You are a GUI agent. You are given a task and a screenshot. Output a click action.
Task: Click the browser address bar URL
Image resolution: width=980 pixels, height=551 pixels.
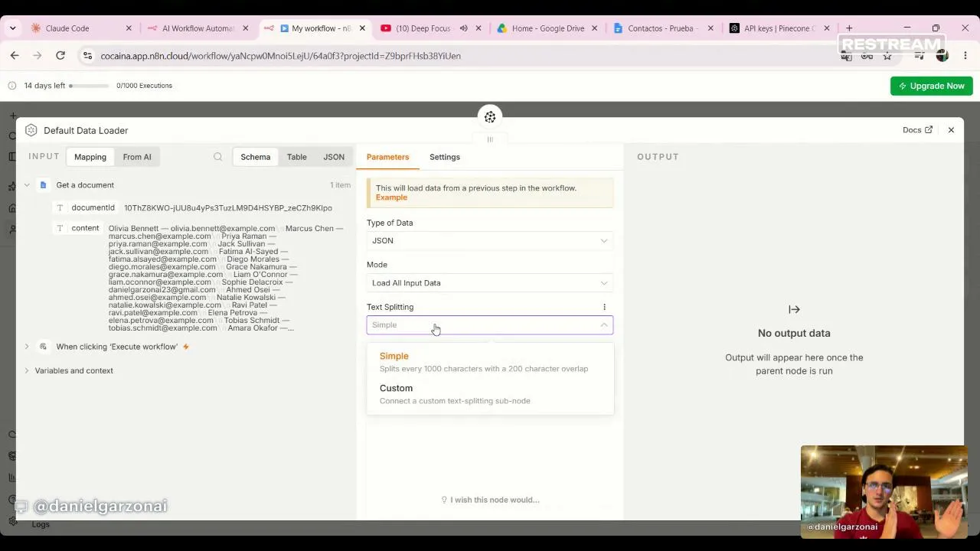click(x=281, y=56)
